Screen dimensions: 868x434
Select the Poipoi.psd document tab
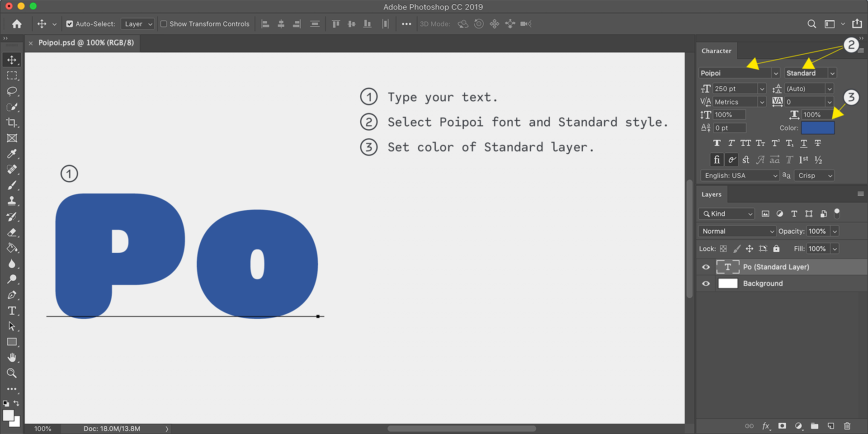(x=86, y=43)
